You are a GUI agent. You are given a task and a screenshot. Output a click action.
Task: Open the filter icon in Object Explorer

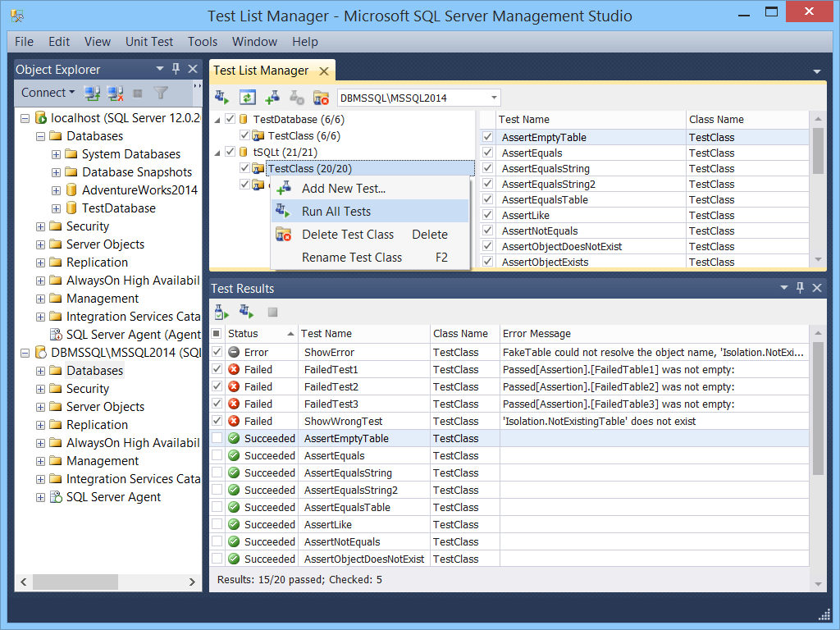pyautogui.click(x=160, y=92)
